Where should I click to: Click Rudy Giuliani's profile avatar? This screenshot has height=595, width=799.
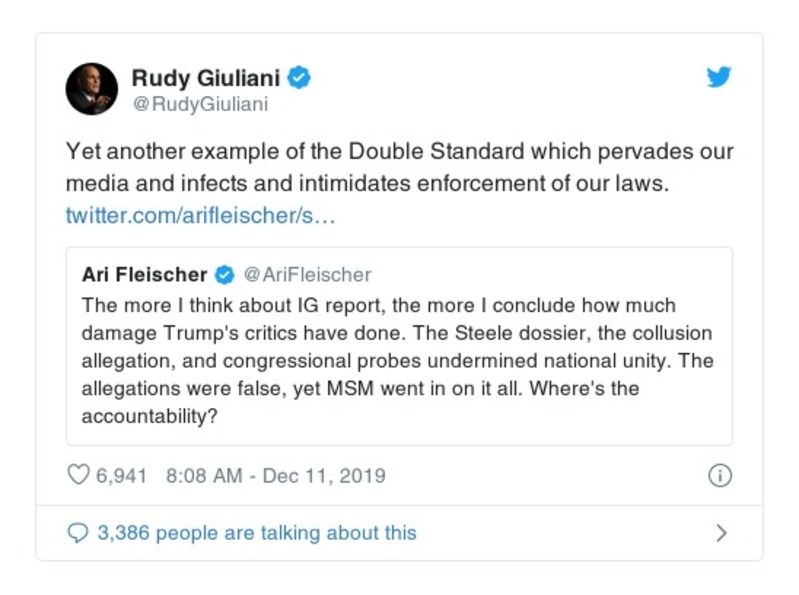[92, 89]
